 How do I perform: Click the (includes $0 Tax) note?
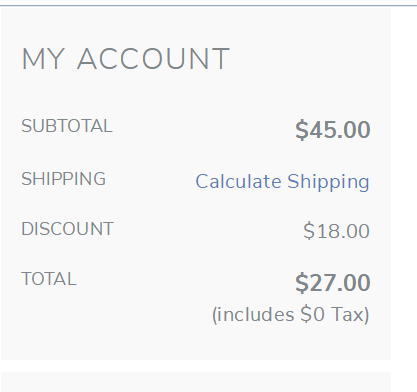pos(291,314)
